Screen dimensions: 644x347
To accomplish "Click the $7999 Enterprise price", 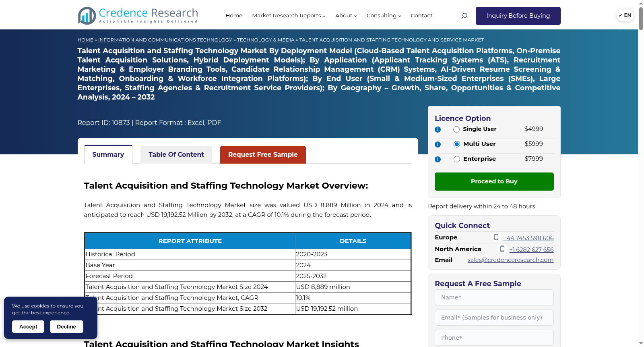I will point(534,159).
